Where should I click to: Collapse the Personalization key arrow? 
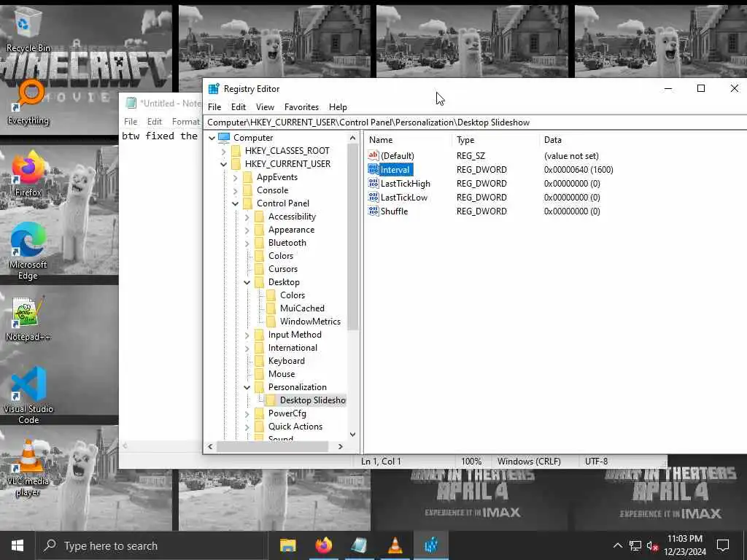coord(247,387)
